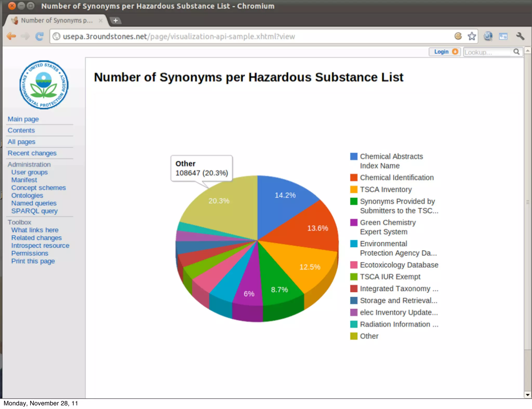This screenshot has width=532, height=409.
Task: Expand the Login dropdown button
Action: click(444, 52)
